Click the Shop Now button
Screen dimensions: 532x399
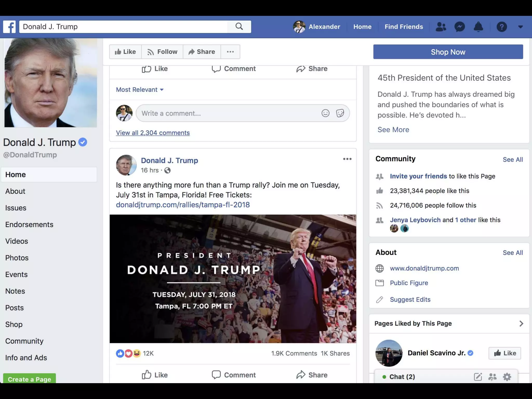pos(448,52)
